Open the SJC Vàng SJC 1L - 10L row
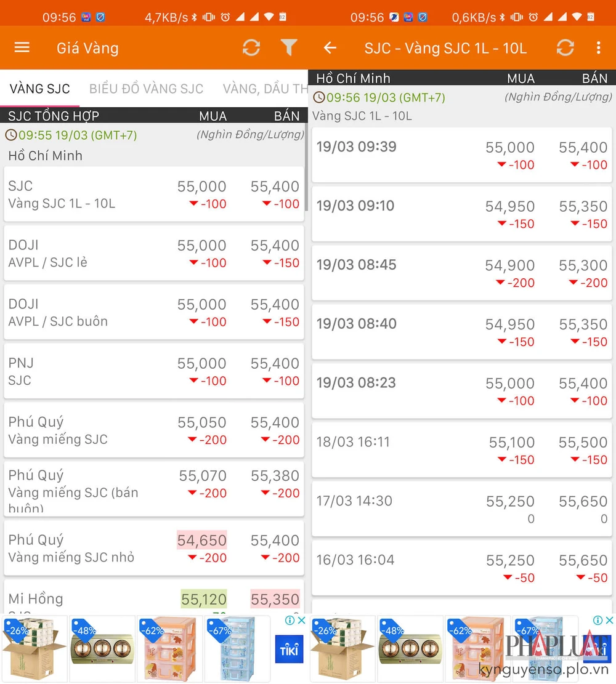This screenshot has height=684, width=616. click(x=154, y=194)
